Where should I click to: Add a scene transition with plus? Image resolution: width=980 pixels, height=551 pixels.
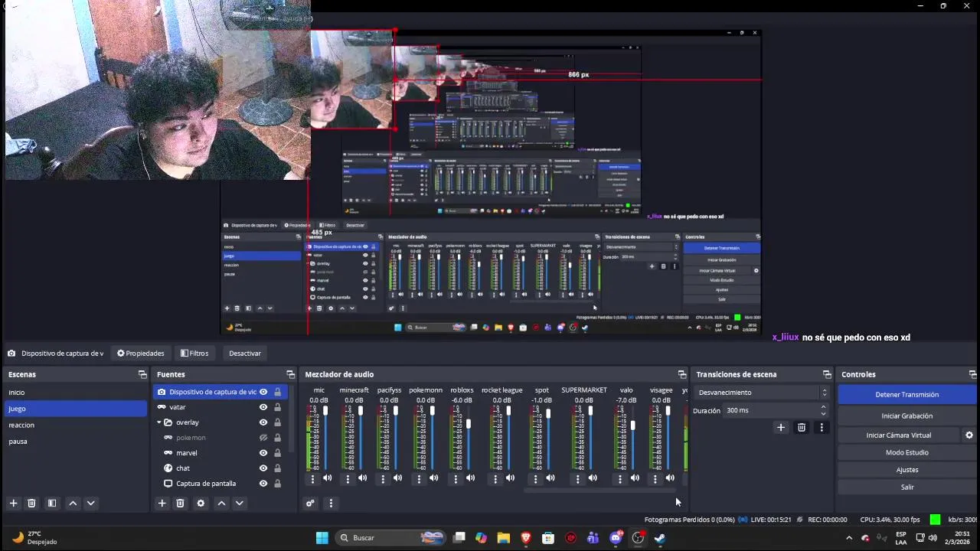tap(781, 427)
